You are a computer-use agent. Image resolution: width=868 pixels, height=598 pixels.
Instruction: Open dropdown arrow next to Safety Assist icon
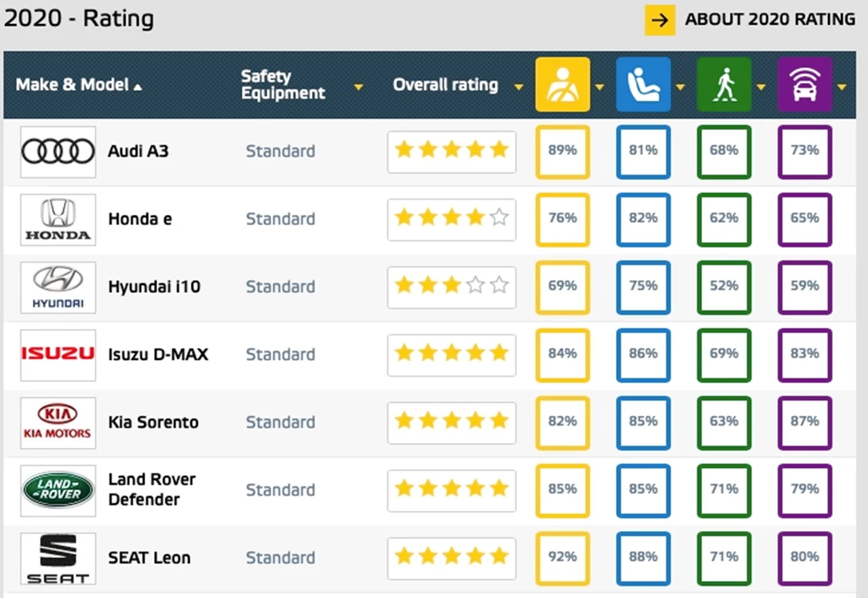click(841, 86)
